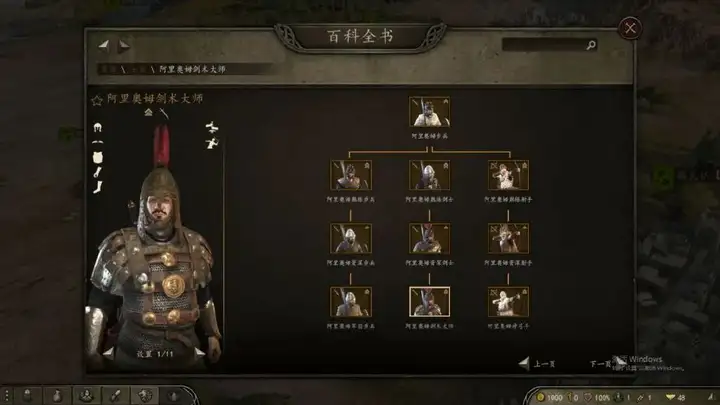Click the magnifier search icon
The width and height of the screenshot is (720, 405).
click(x=591, y=45)
